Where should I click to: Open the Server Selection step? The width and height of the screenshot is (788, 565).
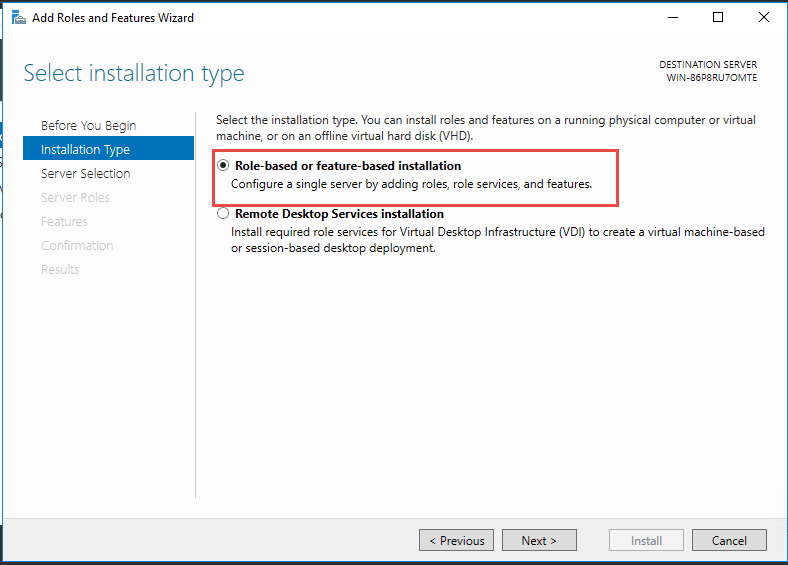pyautogui.click(x=85, y=173)
